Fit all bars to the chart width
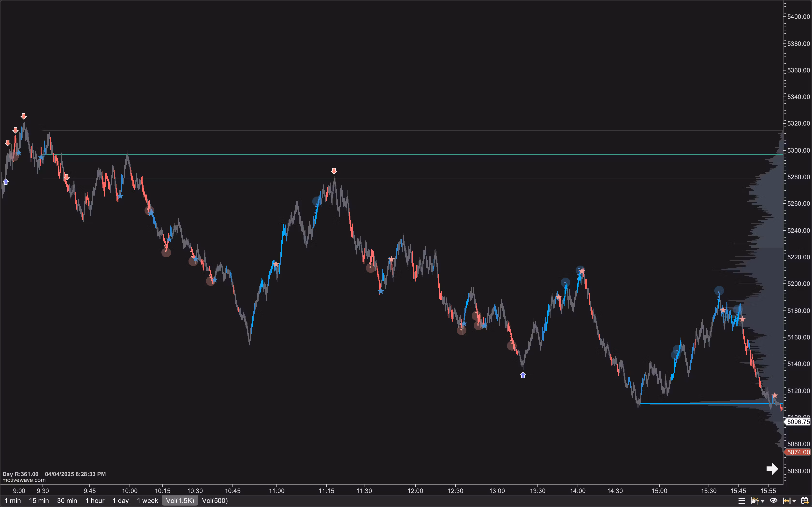Viewport: 812px width, 507px height. pos(786,501)
